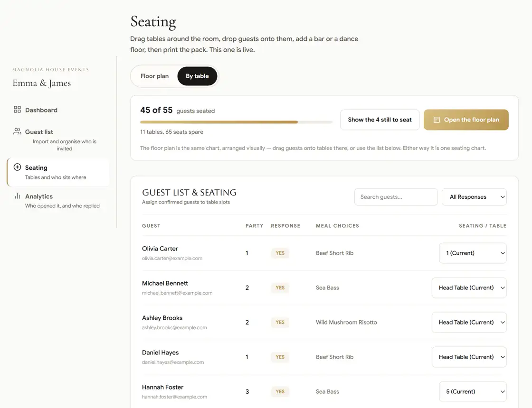Open Analytics in the sidebar
Viewport: 532px width, 408px height.
tap(58, 201)
